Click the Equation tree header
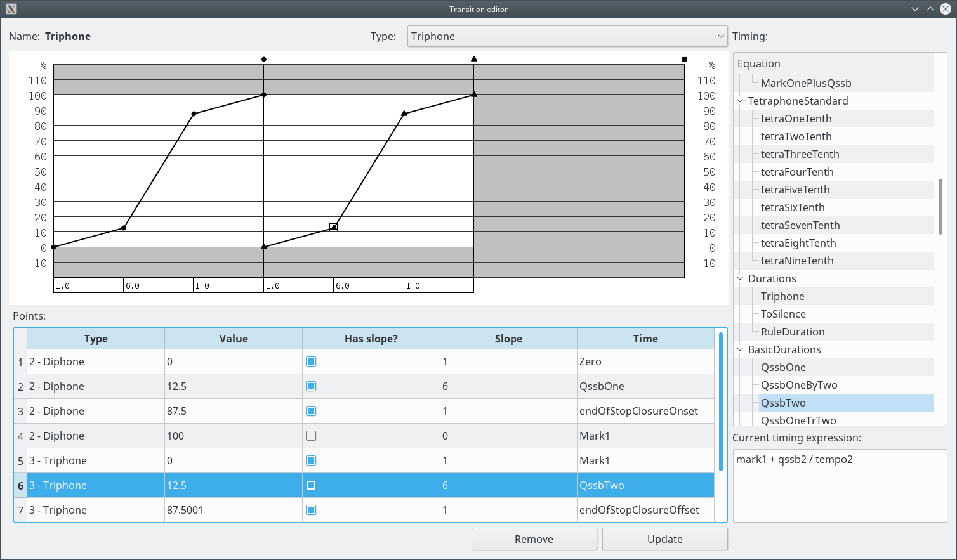The image size is (957, 560). (x=834, y=63)
